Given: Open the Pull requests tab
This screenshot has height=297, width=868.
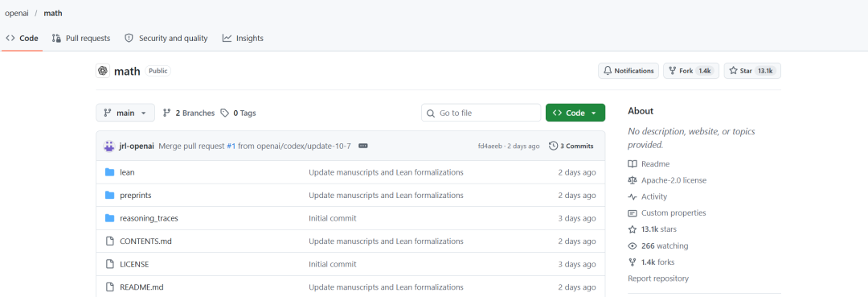Looking at the screenshot, I should pos(81,39).
